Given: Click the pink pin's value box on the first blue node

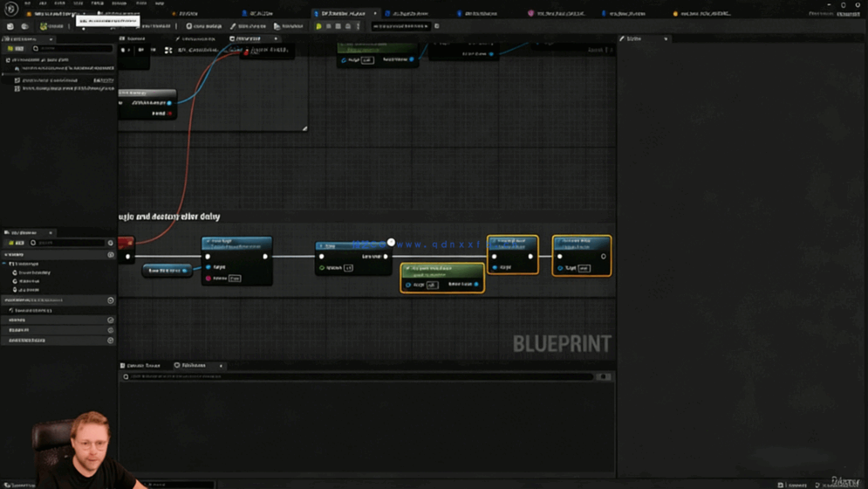Looking at the screenshot, I should click(235, 279).
